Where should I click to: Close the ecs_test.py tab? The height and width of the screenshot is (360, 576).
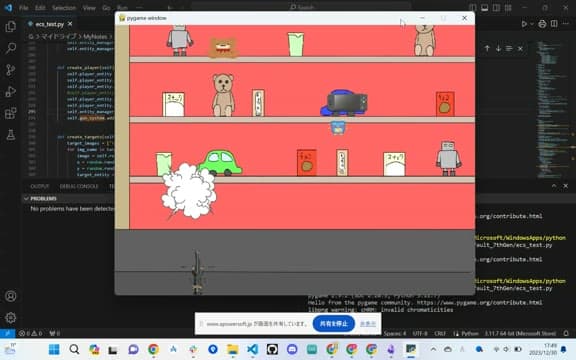(x=70, y=24)
